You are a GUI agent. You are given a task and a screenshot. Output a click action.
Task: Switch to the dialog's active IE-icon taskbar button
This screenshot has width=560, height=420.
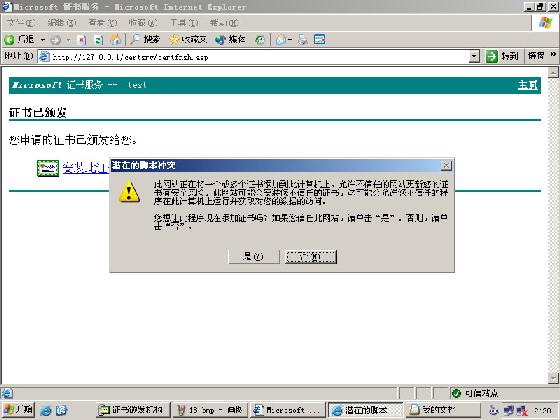tap(365, 410)
